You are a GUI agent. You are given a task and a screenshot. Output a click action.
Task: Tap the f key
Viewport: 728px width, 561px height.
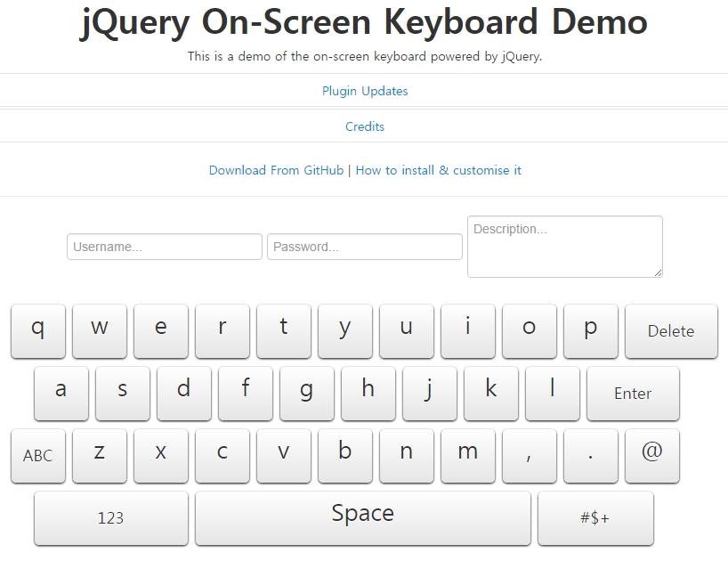[246, 394]
